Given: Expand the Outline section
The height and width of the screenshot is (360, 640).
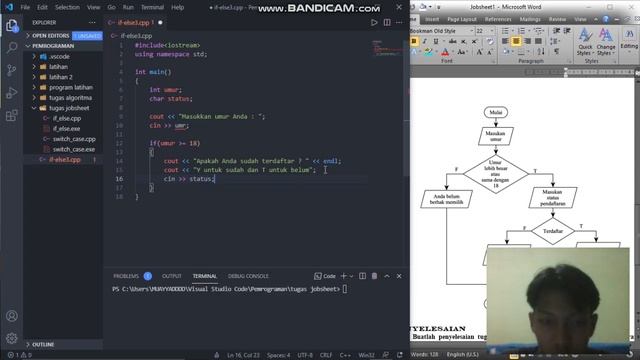Looking at the screenshot, I should pyautogui.click(x=63, y=344).
